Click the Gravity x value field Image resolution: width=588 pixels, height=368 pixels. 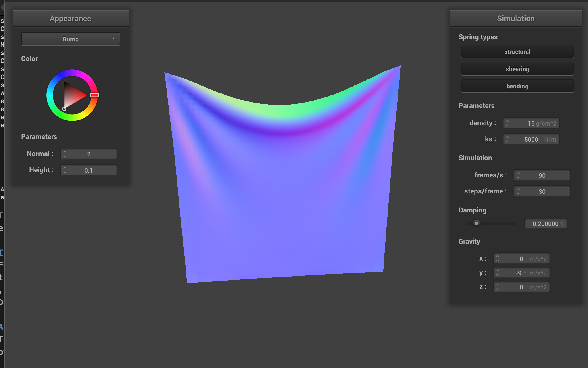tap(521, 259)
